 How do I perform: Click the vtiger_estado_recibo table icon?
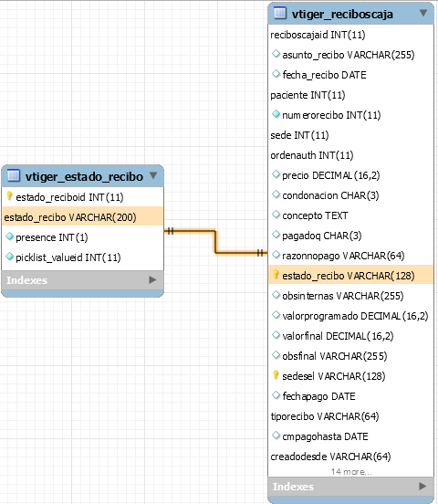click(x=14, y=175)
